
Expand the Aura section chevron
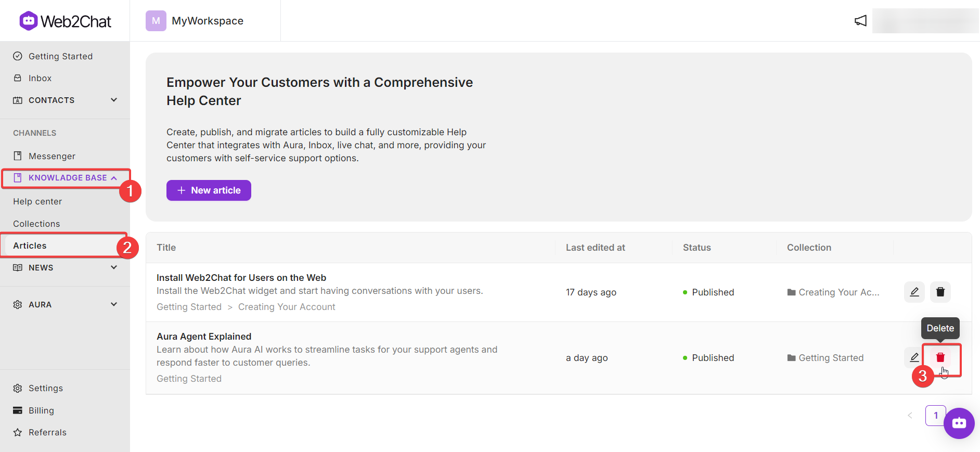114,304
